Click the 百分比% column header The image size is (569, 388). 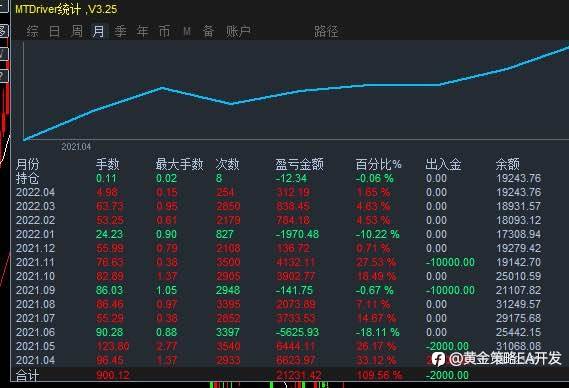point(378,164)
